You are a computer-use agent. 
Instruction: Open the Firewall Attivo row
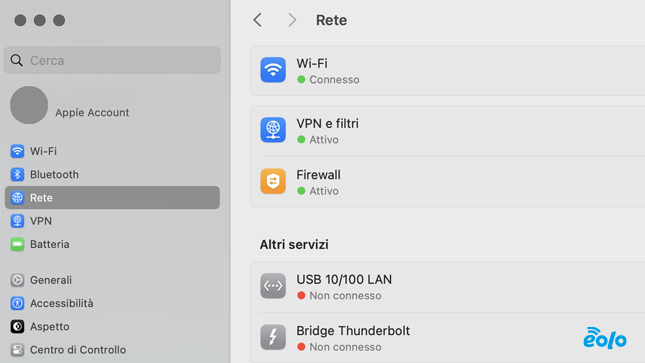coord(448,182)
